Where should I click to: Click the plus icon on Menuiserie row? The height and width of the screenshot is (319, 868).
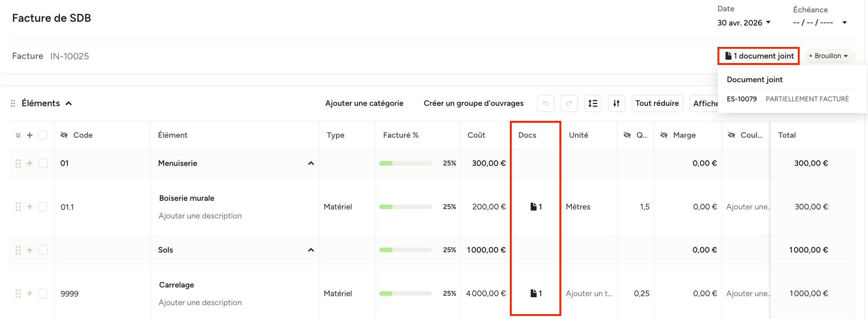click(30, 163)
